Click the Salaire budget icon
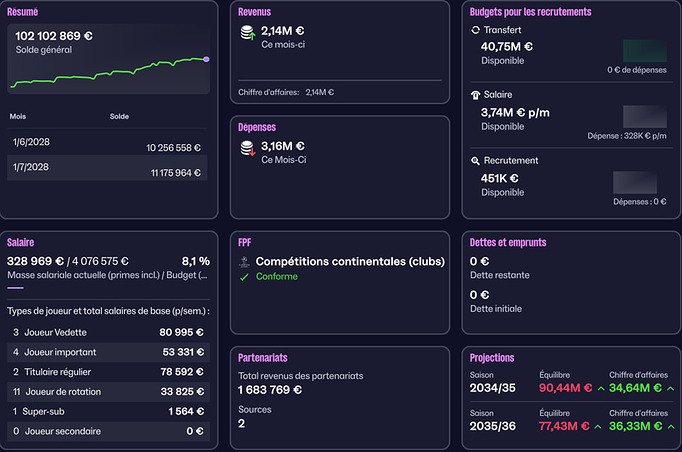This screenshot has height=452, width=682. coord(475,95)
